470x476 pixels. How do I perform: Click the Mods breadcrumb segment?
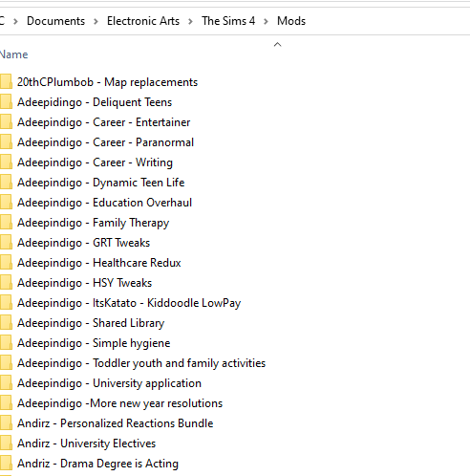point(291,21)
